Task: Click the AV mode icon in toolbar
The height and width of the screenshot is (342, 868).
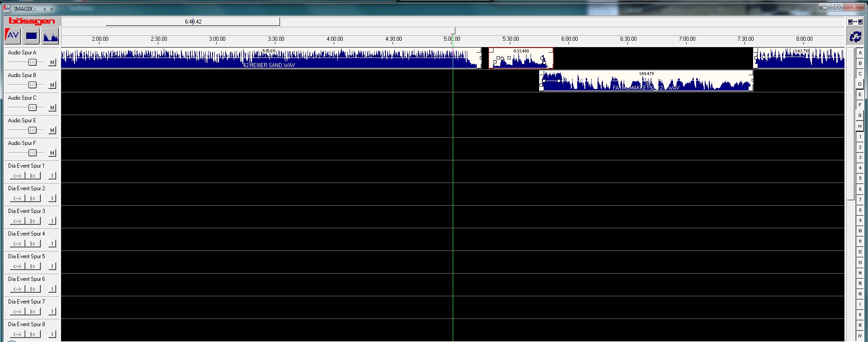Action: [x=13, y=36]
